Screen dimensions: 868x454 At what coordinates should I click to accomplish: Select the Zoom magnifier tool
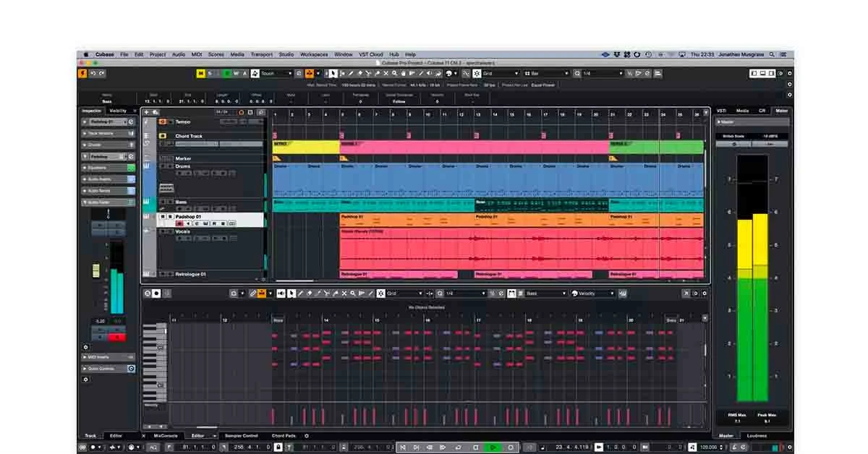(x=394, y=73)
